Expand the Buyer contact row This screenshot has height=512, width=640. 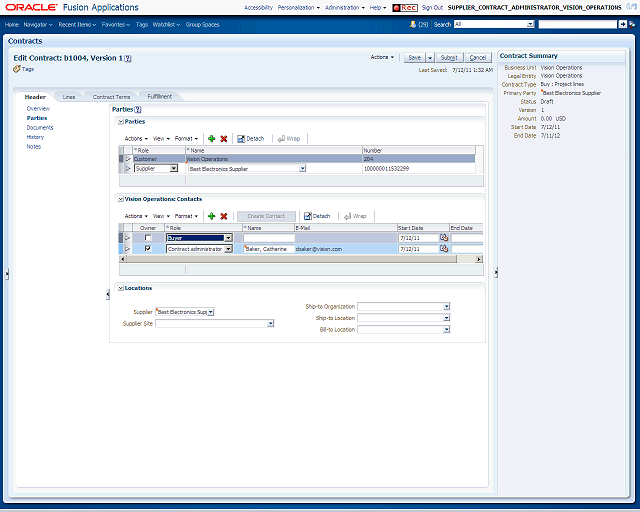pos(128,238)
